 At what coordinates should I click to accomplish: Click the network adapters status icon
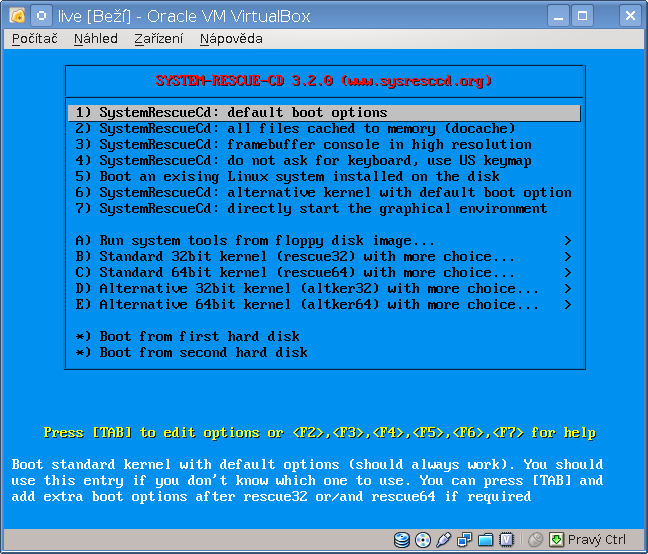point(465,540)
